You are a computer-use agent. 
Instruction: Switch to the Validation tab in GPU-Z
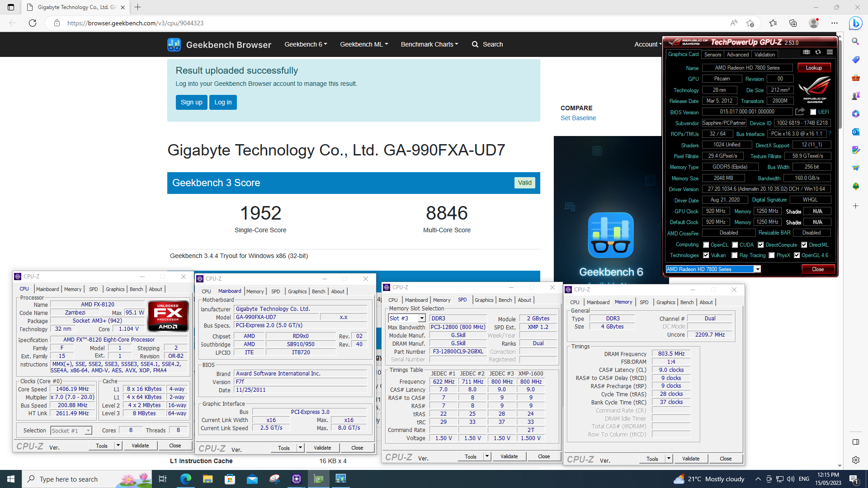click(x=764, y=55)
